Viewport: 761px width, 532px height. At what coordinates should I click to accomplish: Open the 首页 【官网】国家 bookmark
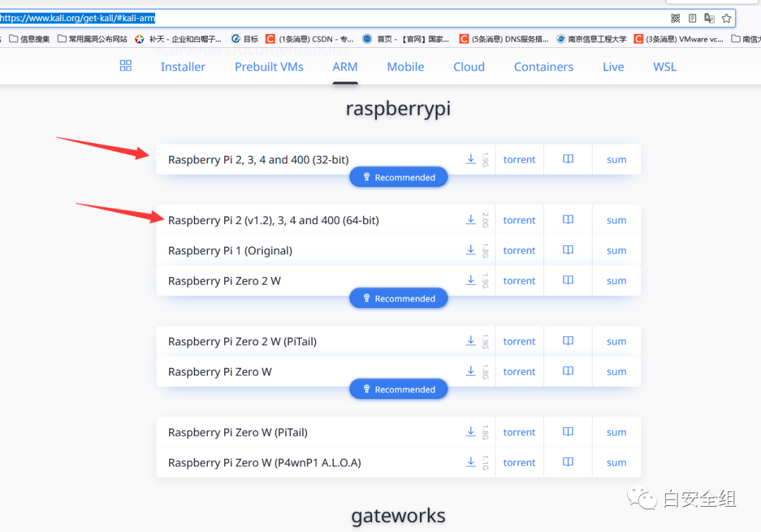(x=406, y=39)
